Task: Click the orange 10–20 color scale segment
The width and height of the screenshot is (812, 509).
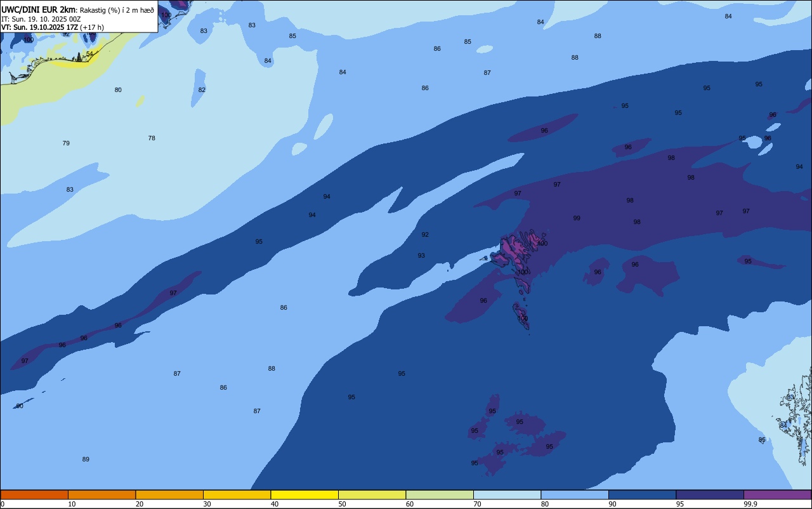Action: coord(101,494)
